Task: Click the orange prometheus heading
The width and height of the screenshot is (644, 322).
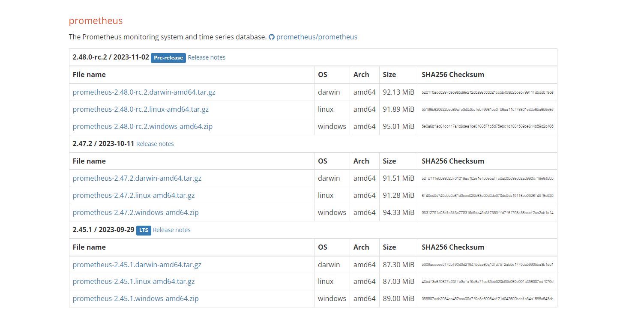Action: pos(96,21)
